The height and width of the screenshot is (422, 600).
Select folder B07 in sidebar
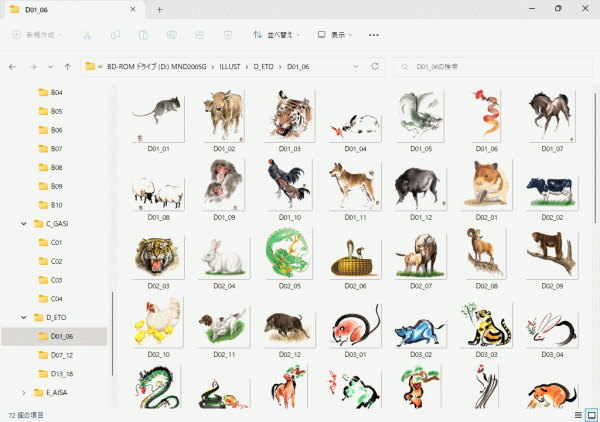tap(54, 149)
